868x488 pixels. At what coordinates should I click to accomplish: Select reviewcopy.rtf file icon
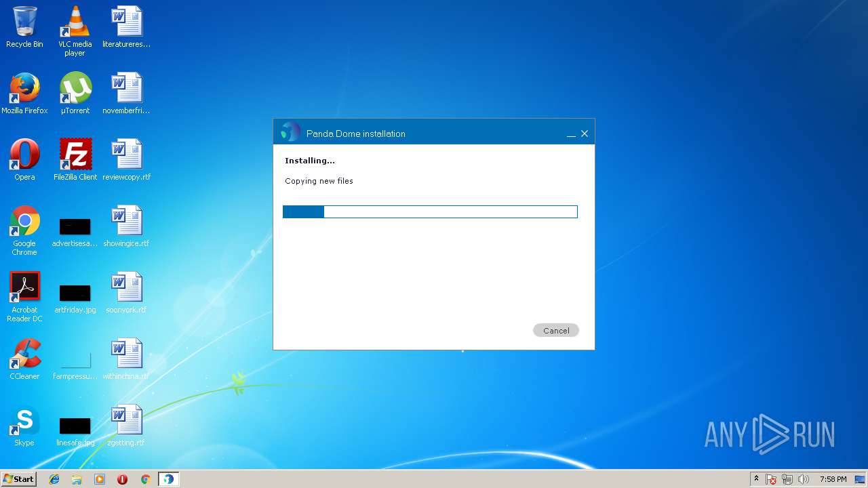(x=126, y=160)
